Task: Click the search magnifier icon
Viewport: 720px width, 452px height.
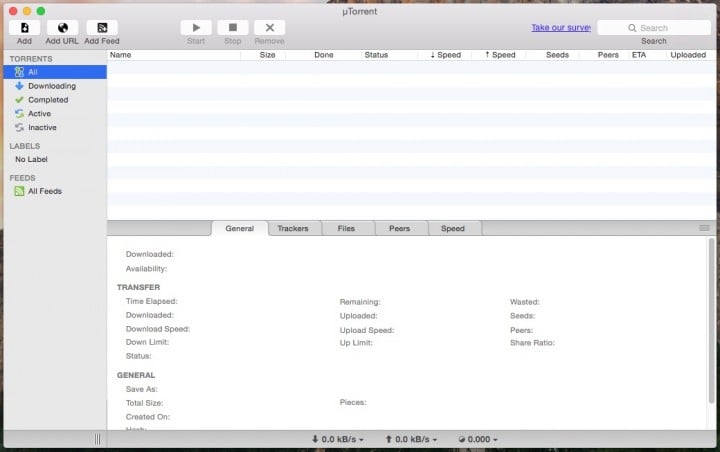Action: pyautogui.click(x=632, y=28)
